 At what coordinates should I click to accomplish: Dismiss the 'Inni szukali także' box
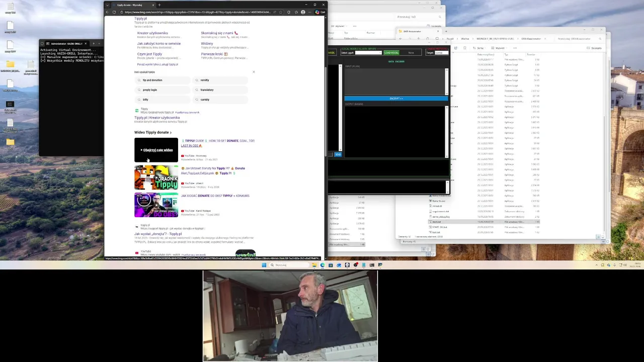[x=254, y=72]
